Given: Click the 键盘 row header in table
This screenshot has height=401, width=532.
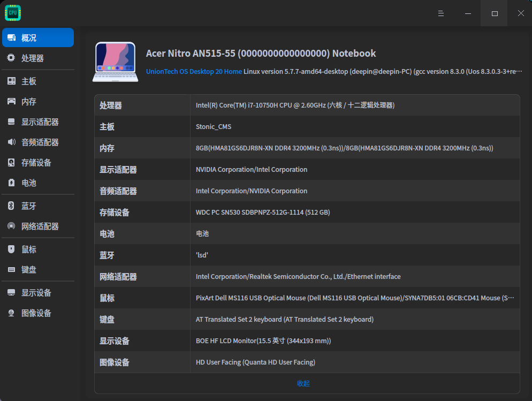Looking at the screenshot, I should tap(107, 319).
